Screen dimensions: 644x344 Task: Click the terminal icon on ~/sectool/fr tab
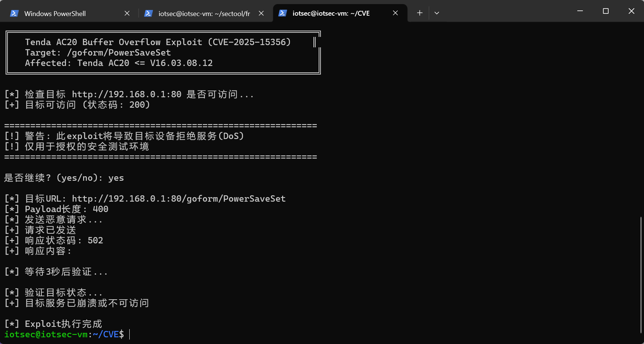tap(148, 13)
